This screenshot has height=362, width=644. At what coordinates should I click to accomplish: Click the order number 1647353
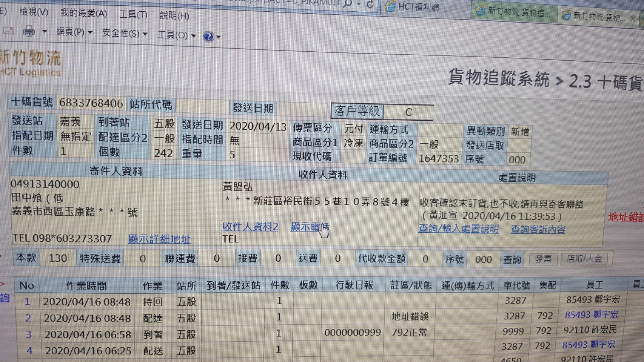[x=439, y=158]
